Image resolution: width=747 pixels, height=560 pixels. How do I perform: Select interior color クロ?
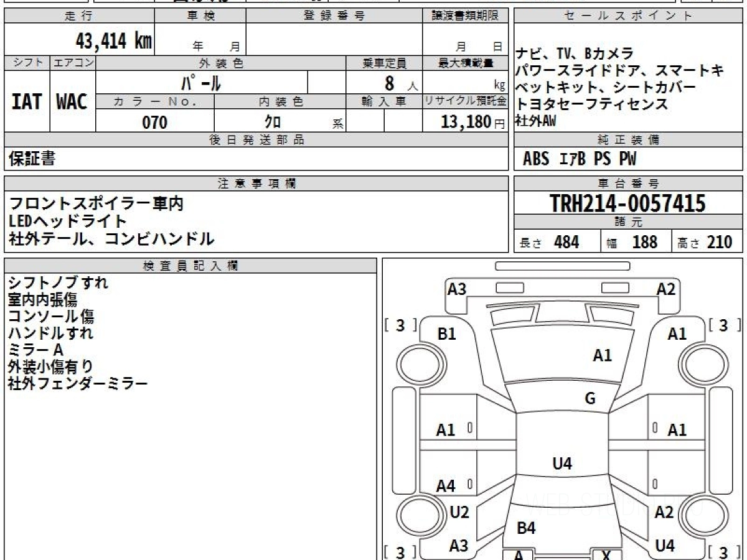tap(272, 122)
